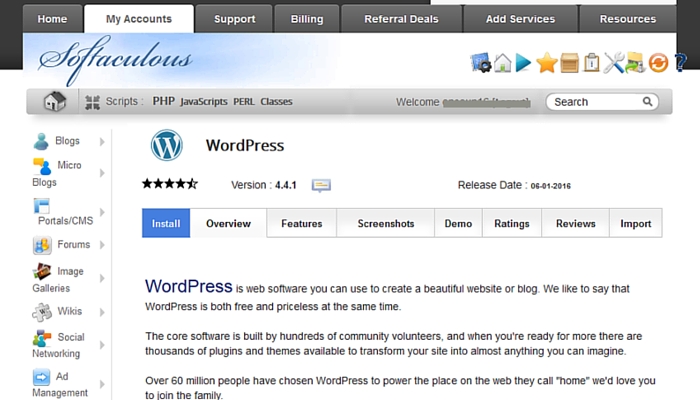View the Screenshots tab
Image resolution: width=700 pixels, height=400 pixels.
click(x=386, y=223)
